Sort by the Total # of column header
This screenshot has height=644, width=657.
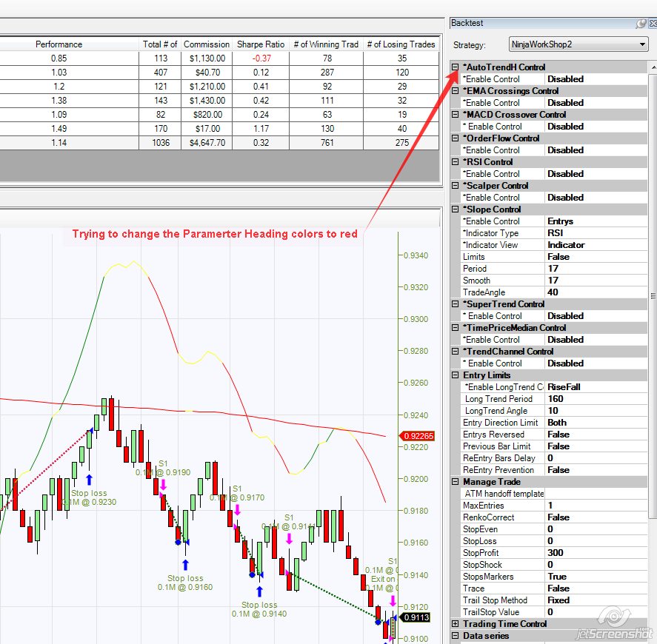click(160, 44)
